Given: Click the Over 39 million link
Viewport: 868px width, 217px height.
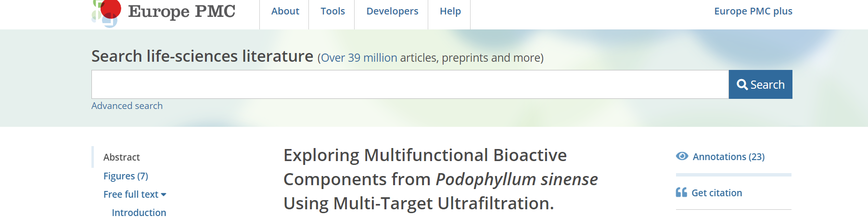Looking at the screenshot, I should pos(359,58).
